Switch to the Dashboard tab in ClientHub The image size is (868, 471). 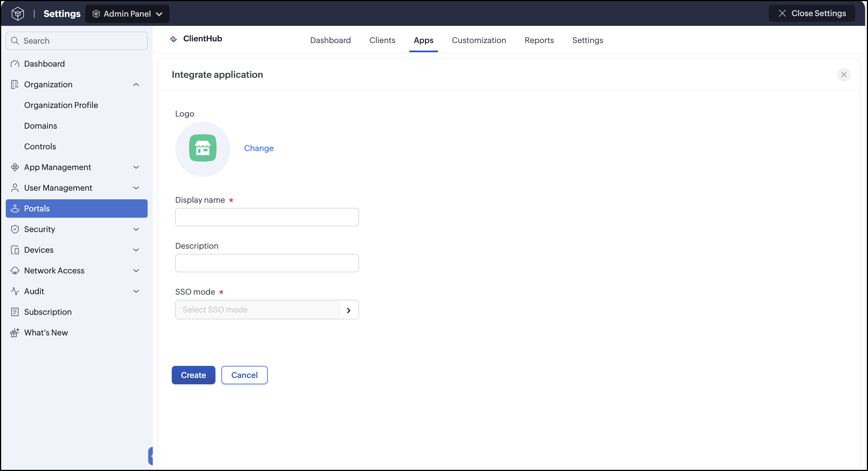pyautogui.click(x=330, y=40)
